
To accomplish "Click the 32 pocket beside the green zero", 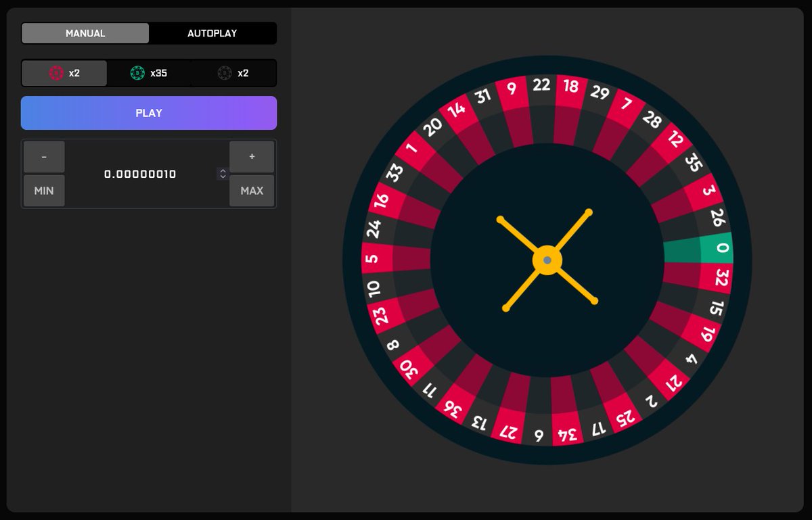I will point(721,275).
